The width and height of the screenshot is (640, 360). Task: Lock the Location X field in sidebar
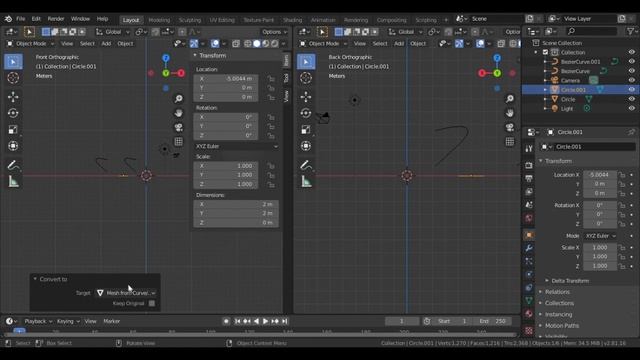[x=271, y=78]
